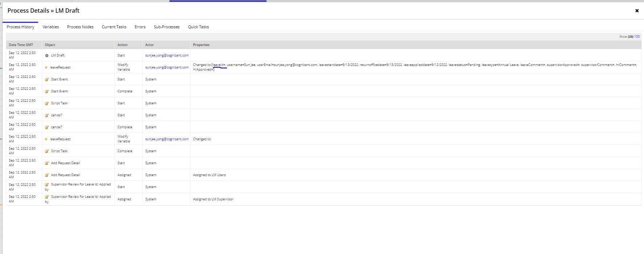View the Sub-Processes tab
The image size is (644, 254).
(x=167, y=27)
